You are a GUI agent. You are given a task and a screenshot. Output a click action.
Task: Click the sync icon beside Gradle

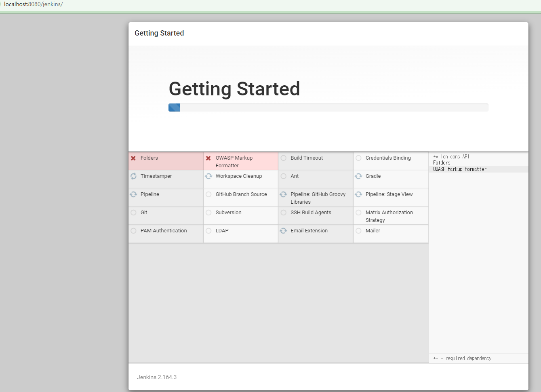358,176
